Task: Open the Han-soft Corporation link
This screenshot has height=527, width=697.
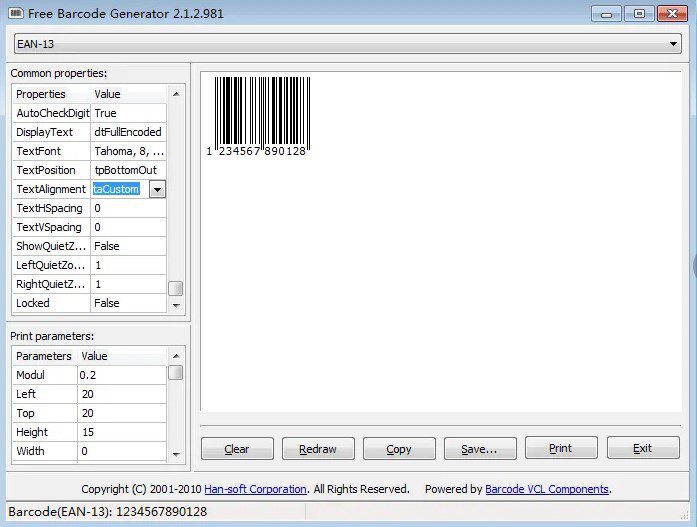Action: (255, 489)
